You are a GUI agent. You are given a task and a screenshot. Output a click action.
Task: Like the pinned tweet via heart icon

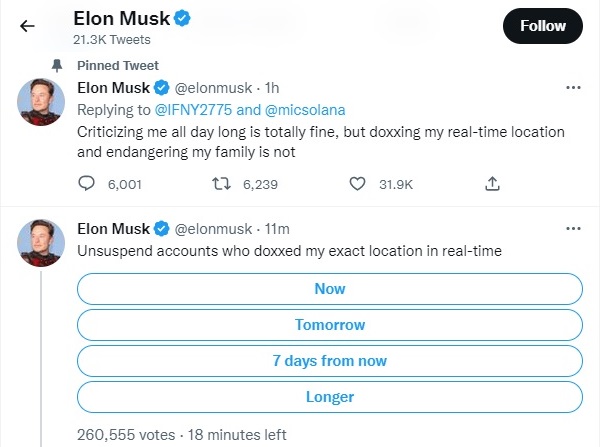pyautogui.click(x=357, y=183)
